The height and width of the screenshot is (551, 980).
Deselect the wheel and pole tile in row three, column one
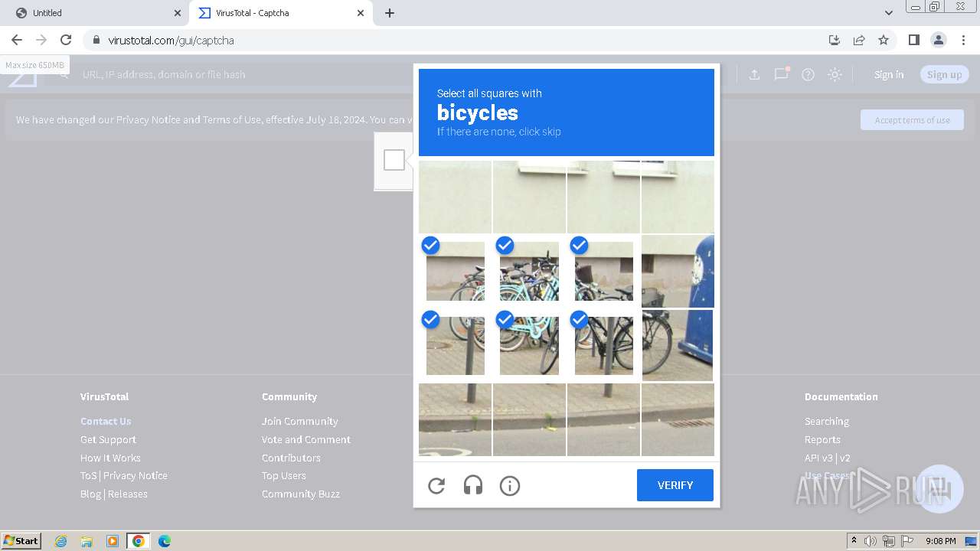click(x=456, y=346)
